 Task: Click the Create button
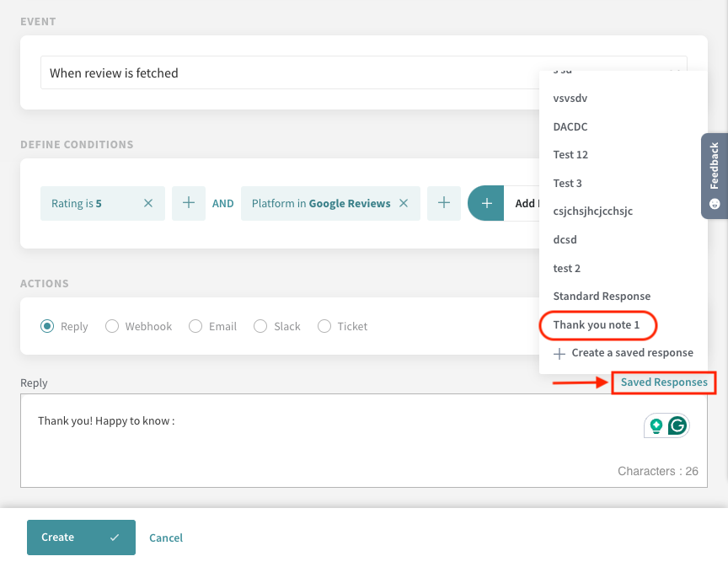tap(81, 538)
